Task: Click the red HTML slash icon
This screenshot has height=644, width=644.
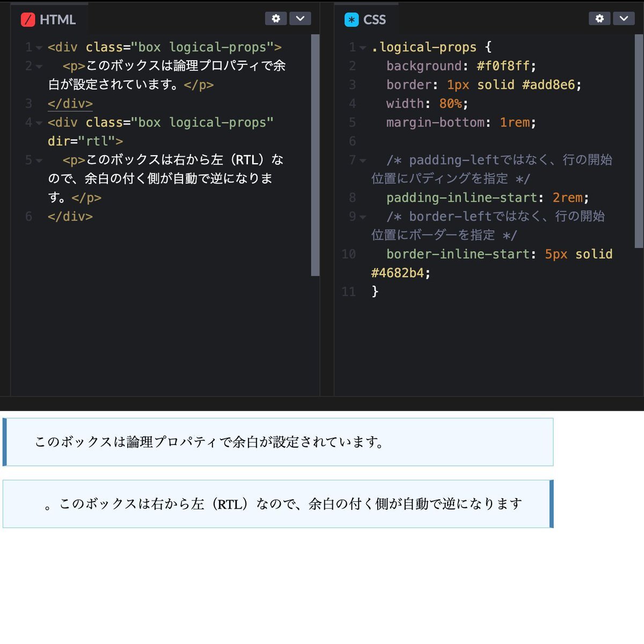Action: click(28, 20)
